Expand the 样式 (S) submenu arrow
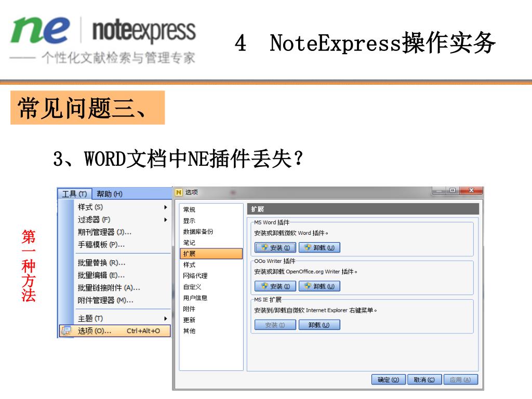 pyautogui.click(x=165, y=207)
